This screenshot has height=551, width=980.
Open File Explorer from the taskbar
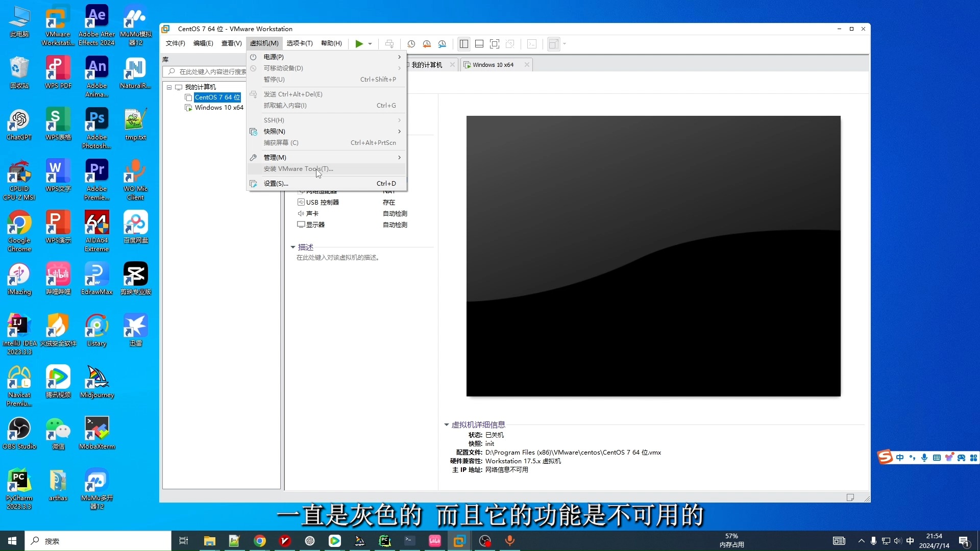click(x=209, y=541)
